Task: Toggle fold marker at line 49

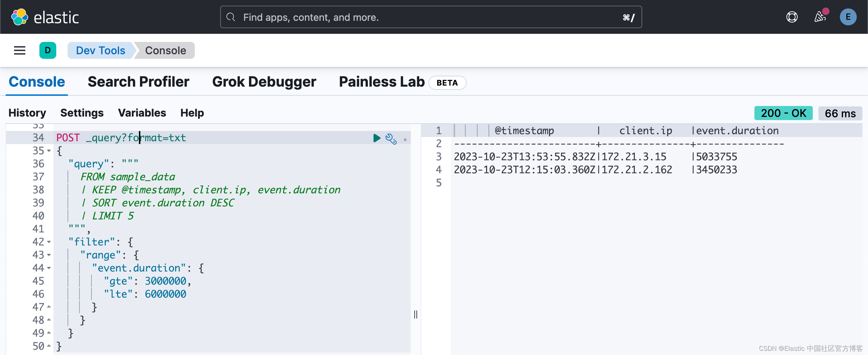Action: (x=49, y=333)
